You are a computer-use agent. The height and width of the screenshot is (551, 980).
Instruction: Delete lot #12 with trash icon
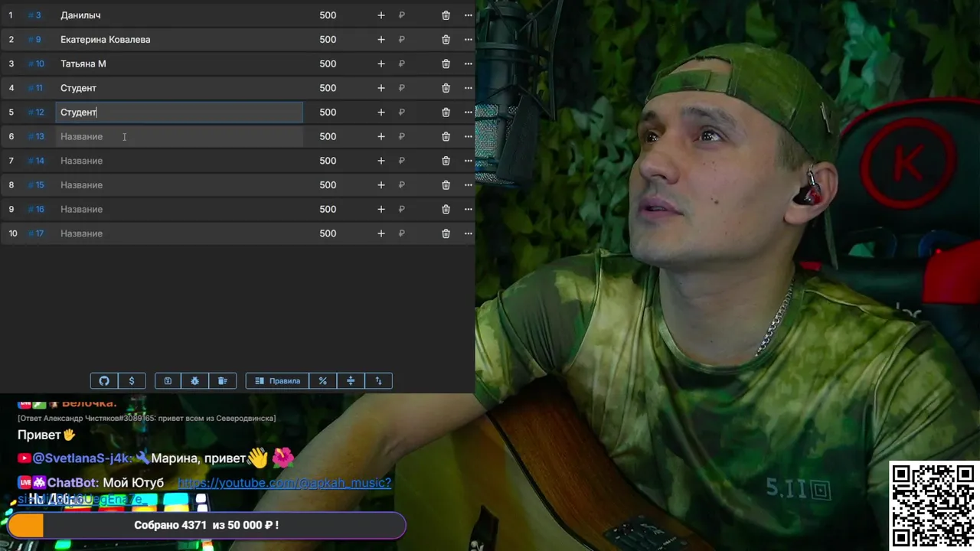[x=446, y=112]
